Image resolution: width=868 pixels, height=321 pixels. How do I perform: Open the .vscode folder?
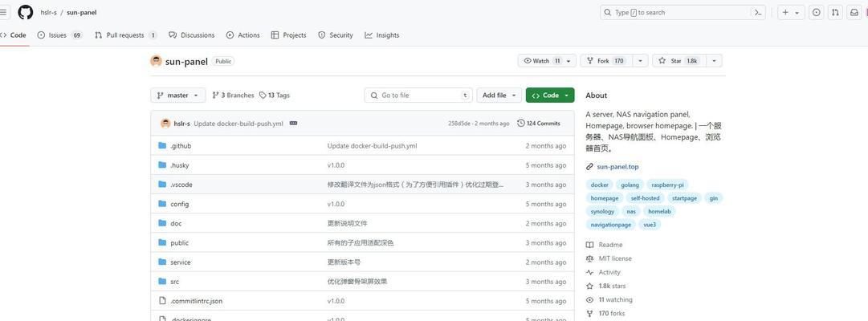(181, 185)
